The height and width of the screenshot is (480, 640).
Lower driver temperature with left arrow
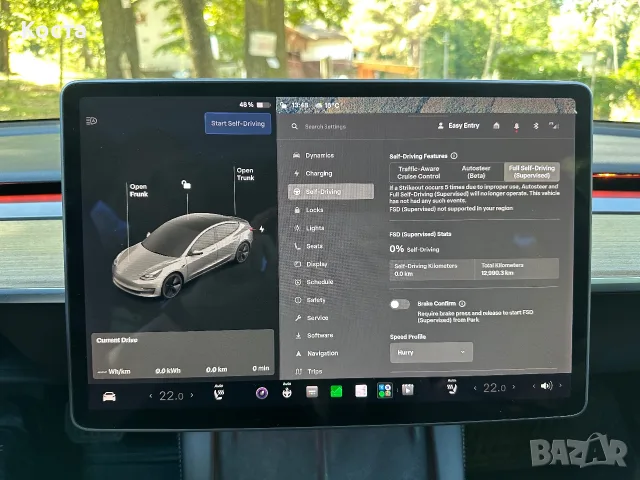click(x=151, y=396)
